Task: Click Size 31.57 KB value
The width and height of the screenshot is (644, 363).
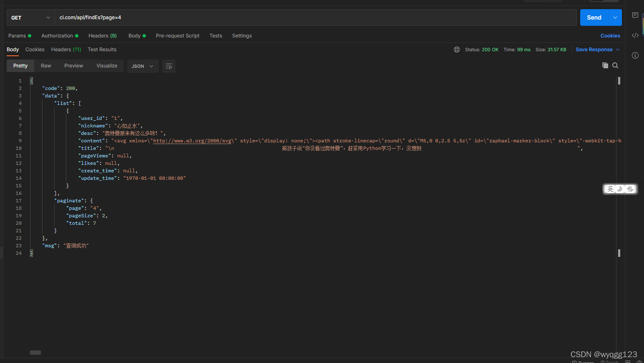Action: pyautogui.click(x=556, y=50)
